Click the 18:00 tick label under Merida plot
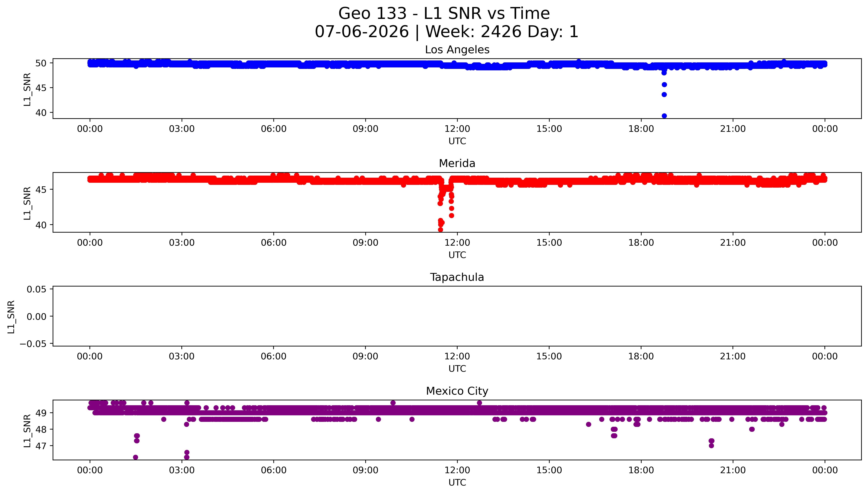 tap(641, 243)
